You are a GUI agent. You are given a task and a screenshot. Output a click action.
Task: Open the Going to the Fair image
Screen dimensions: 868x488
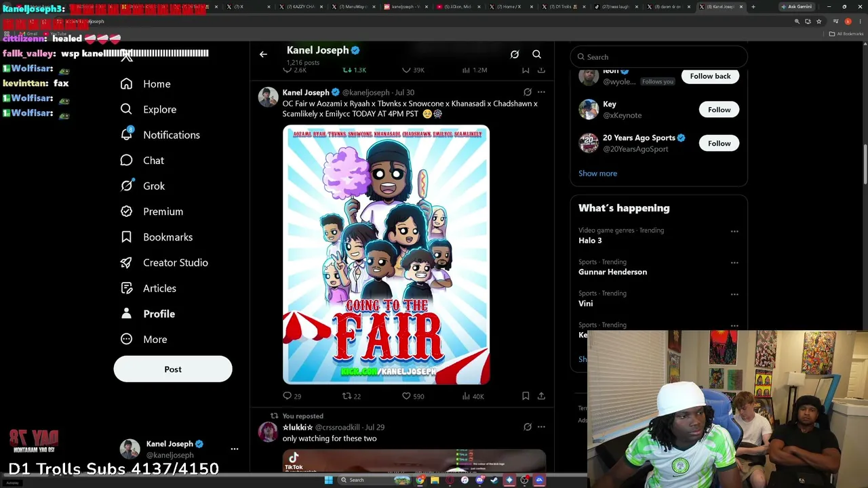pos(386,255)
